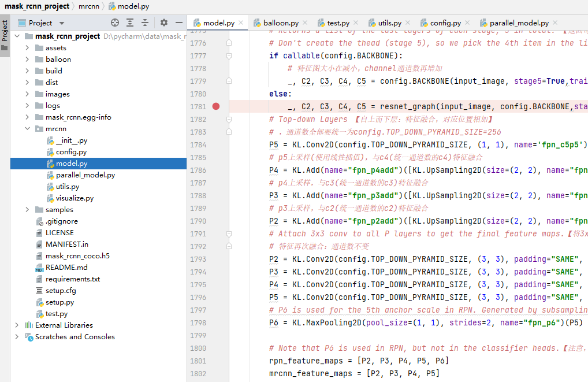Place cursor on mrcnn_feature_maps line

click(354, 374)
